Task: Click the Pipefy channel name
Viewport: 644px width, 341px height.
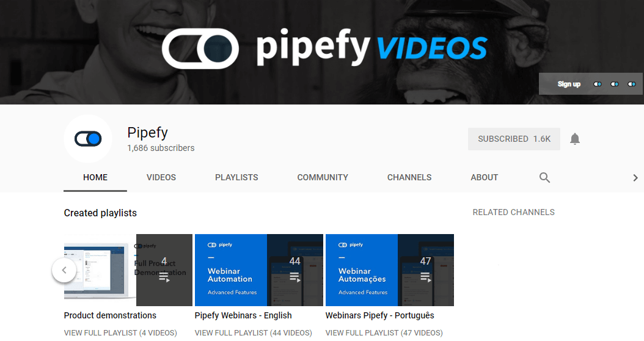Action: click(x=147, y=133)
